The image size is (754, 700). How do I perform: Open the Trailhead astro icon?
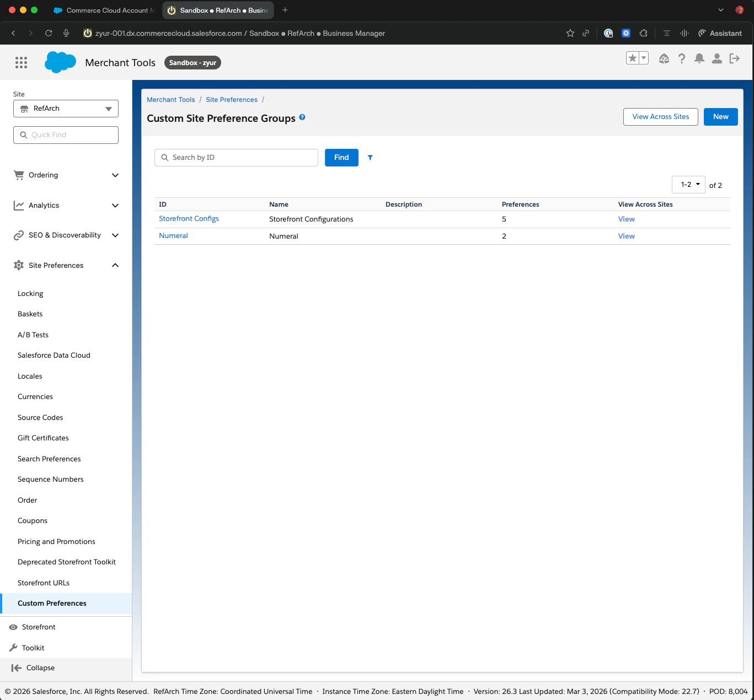664,58
